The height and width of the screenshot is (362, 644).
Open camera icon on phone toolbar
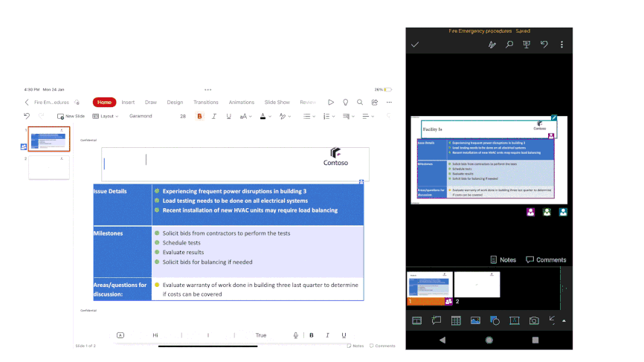(534, 320)
